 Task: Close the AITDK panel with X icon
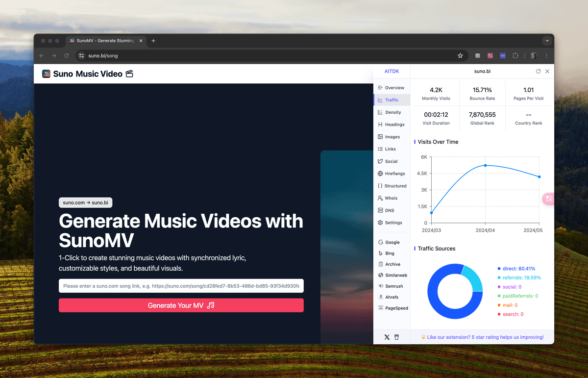[547, 72]
